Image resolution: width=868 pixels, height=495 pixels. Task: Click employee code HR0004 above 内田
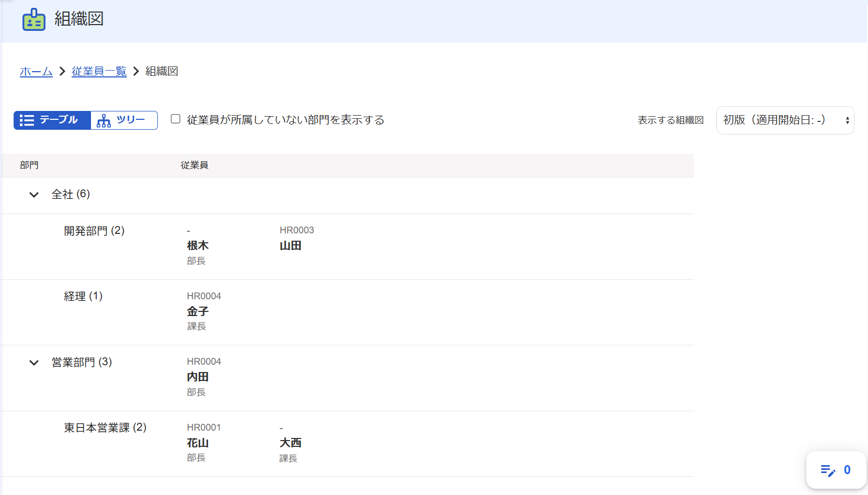pos(204,362)
